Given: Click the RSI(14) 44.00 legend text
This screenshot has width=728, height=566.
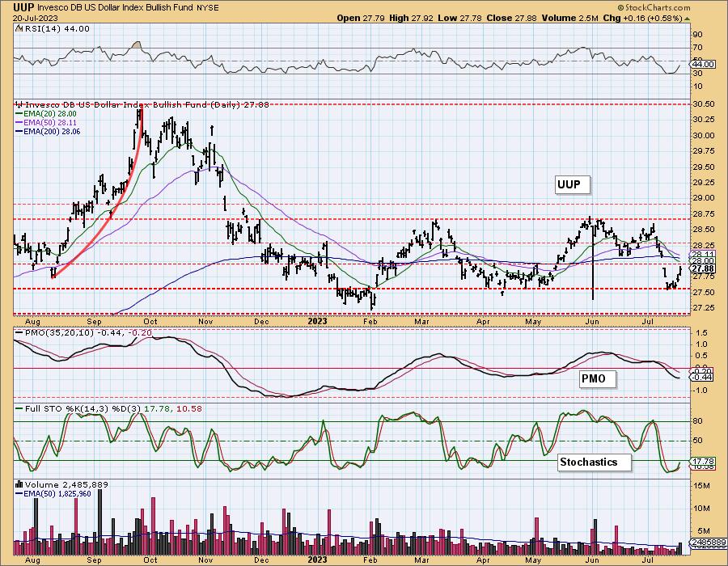Looking at the screenshot, I should 56,28.
